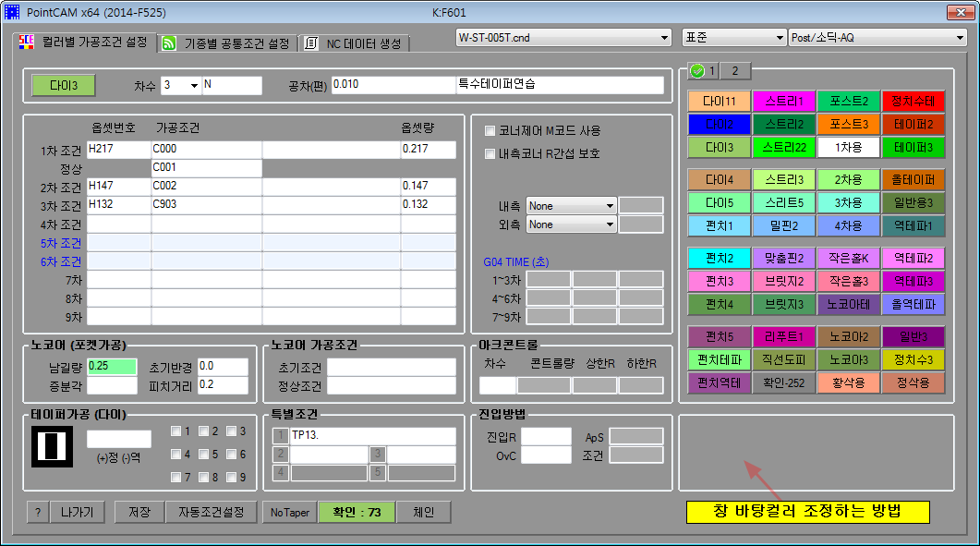Select color page tab 1
Viewport: 980px width, 546px height.
click(703, 70)
